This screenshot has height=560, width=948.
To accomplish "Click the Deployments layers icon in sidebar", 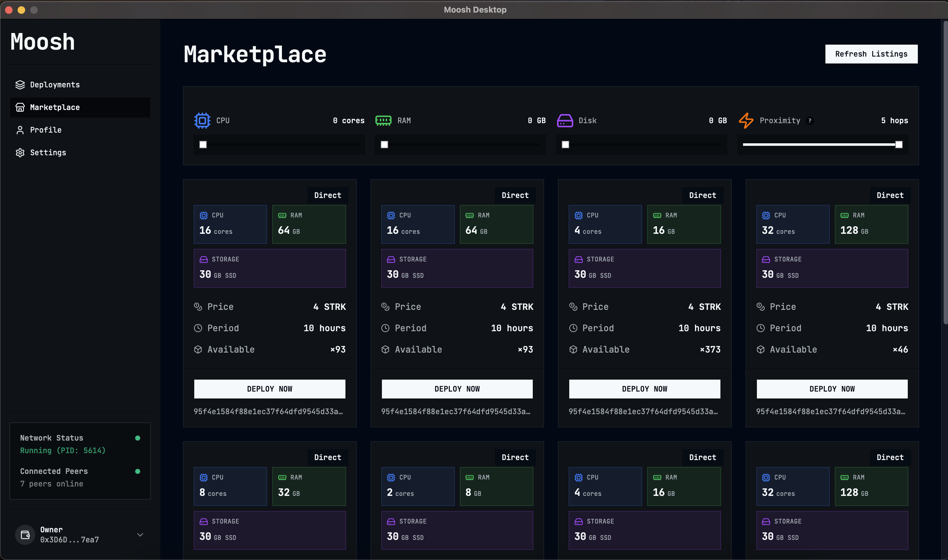I will pos(20,85).
